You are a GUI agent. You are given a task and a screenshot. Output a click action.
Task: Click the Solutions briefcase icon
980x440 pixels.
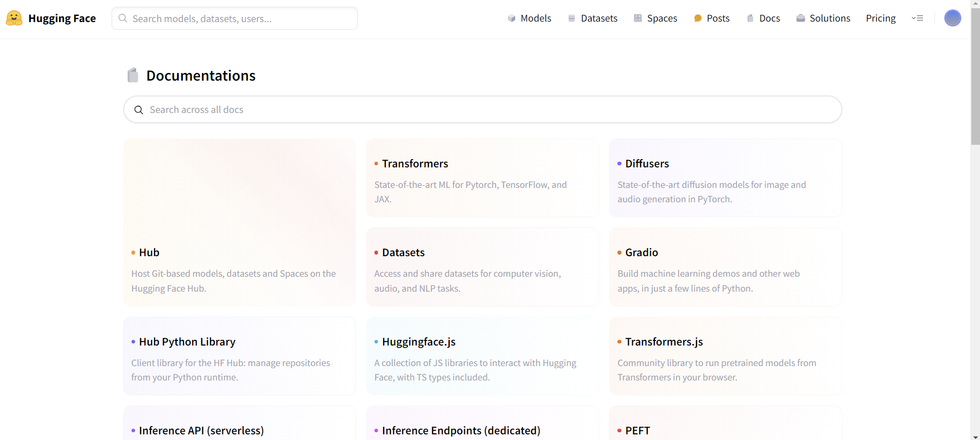point(801,18)
